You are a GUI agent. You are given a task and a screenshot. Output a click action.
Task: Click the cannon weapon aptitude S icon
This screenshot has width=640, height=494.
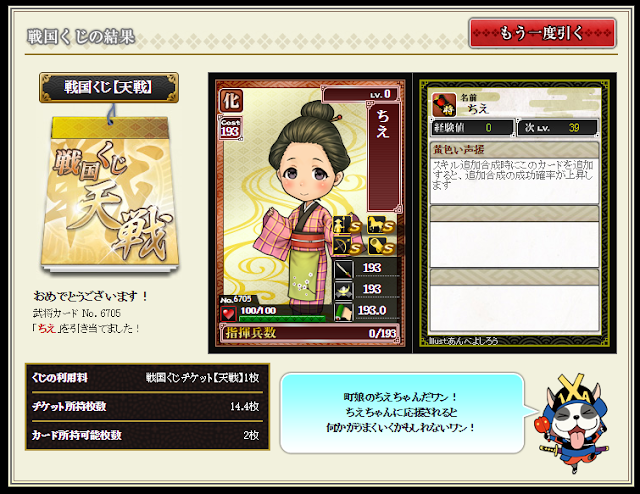click(x=381, y=246)
